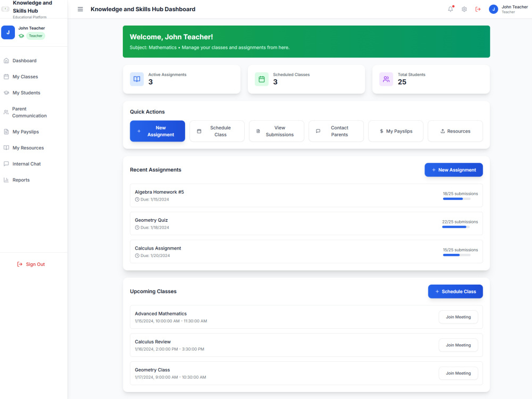The height and width of the screenshot is (399, 532).
Task: Click the logo icon beside Knowledge and Skills Hub
Action: [x=5, y=9]
